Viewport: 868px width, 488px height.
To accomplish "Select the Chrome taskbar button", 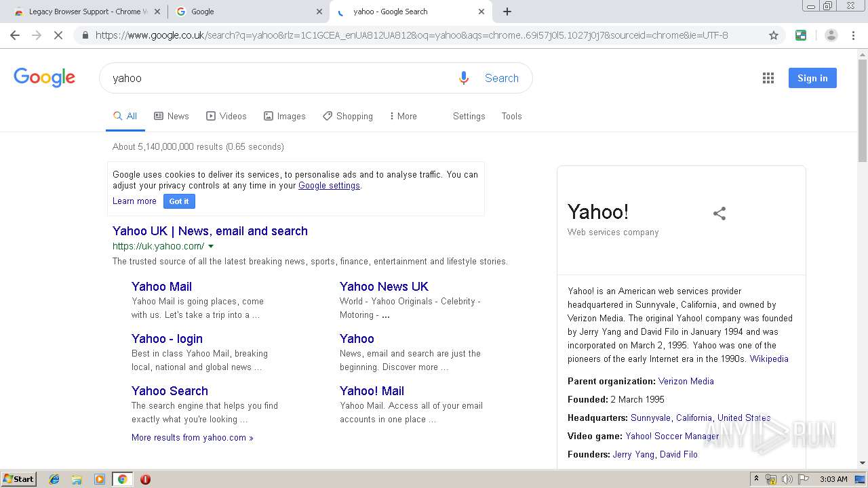I will tap(122, 479).
